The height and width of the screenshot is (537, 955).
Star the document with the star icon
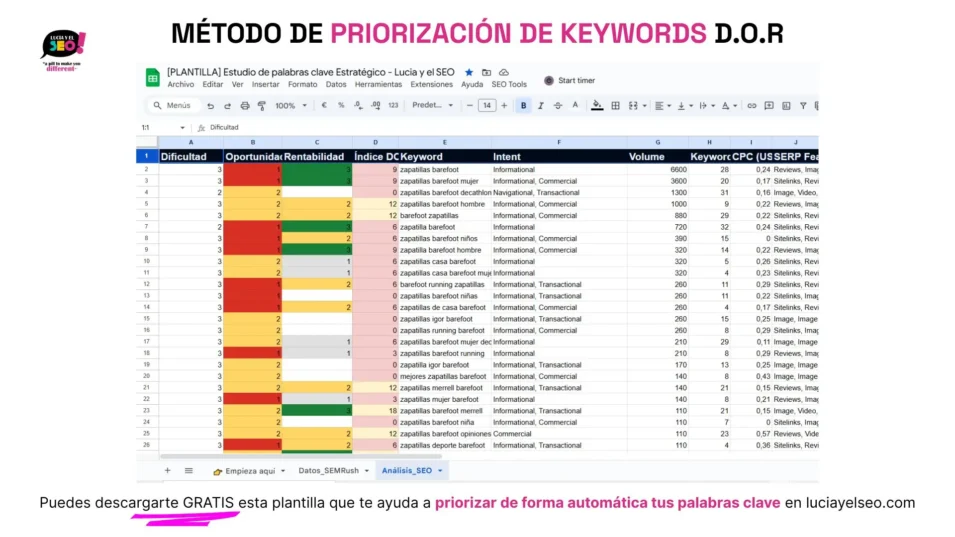pyautogui.click(x=468, y=72)
